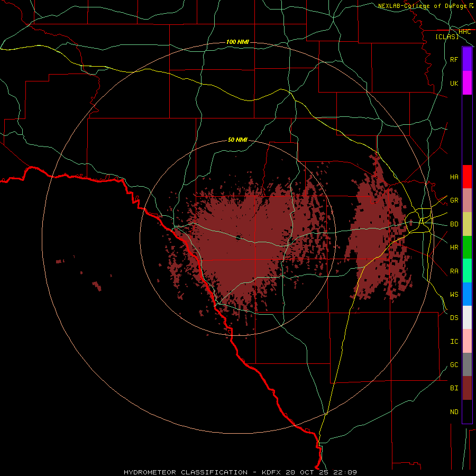Click the BI dark red legend swatch

467,388
